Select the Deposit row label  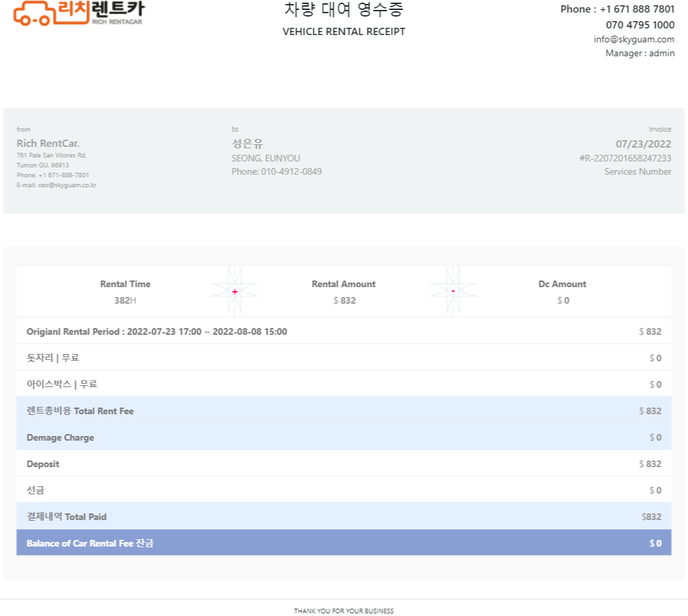click(x=43, y=464)
